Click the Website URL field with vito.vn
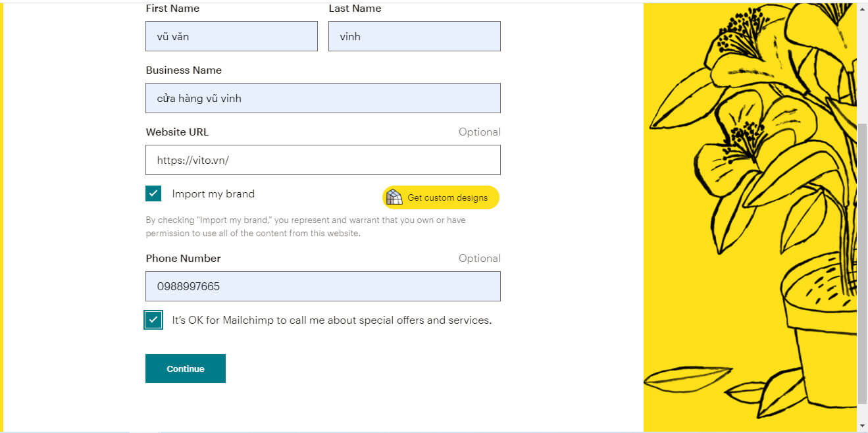The image size is (868, 433). [322, 160]
